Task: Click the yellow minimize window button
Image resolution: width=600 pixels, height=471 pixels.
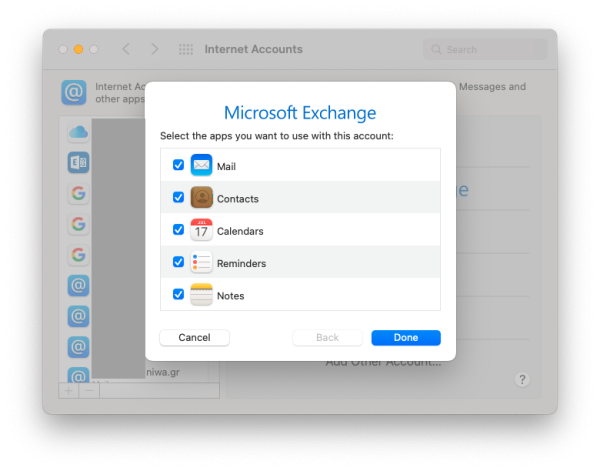Action: 78,49
